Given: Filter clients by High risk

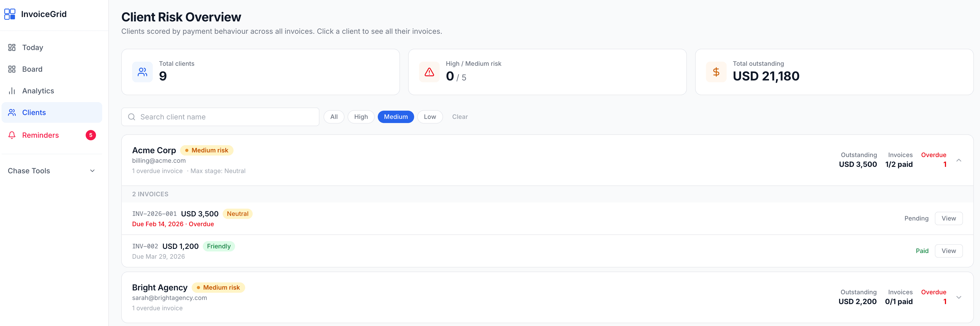Looking at the screenshot, I should 361,117.
